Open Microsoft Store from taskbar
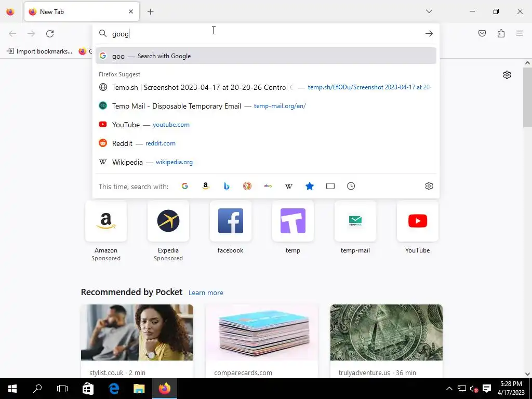 pos(88,389)
